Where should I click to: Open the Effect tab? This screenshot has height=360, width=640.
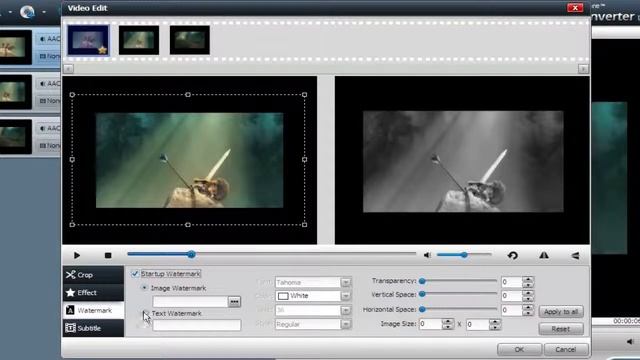point(93,293)
